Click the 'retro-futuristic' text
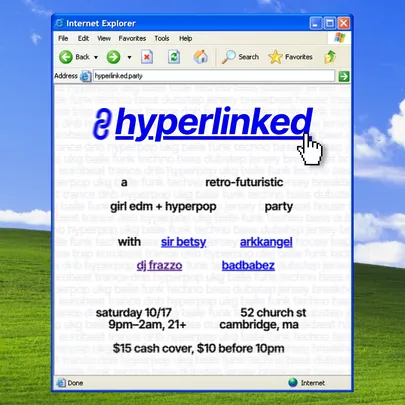This screenshot has width=405, height=405. click(x=244, y=182)
